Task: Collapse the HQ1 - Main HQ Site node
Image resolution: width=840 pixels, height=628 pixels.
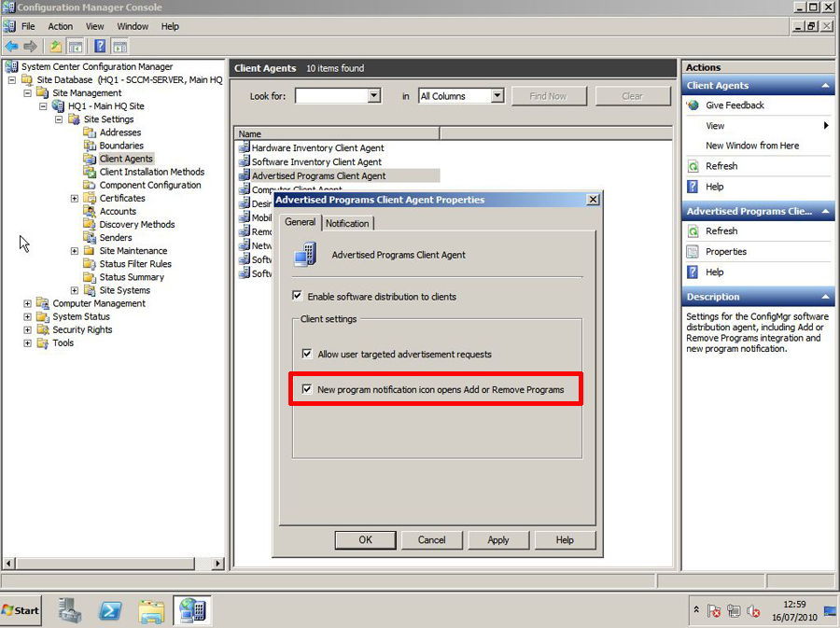Action: pyautogui.click(x=43, y=106)
